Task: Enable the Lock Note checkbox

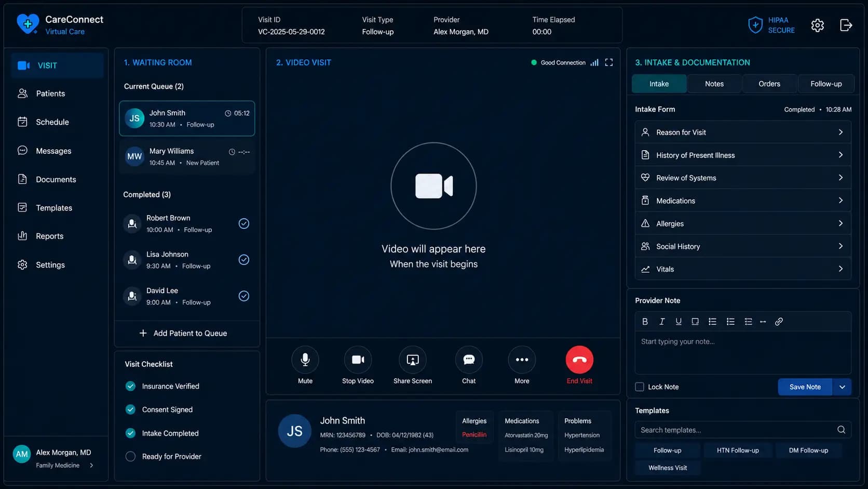Action: point(640,387)
